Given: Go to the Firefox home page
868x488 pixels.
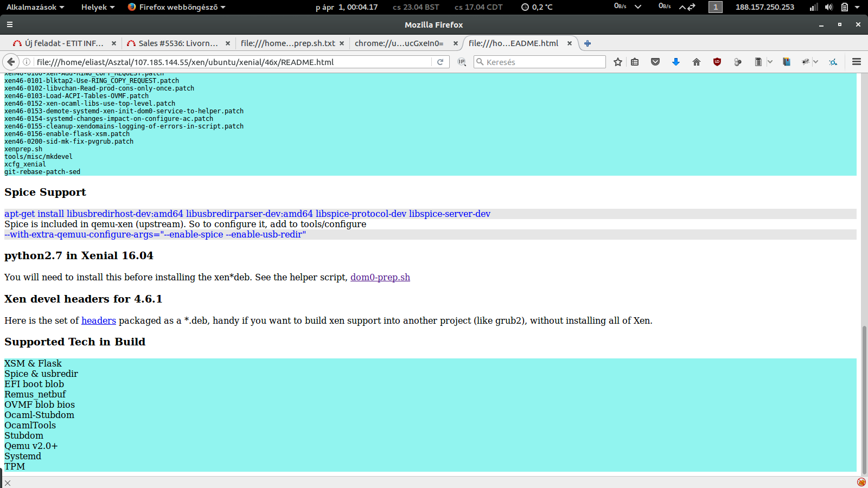Looking at the screenshot, I should (x=697, y=62).
